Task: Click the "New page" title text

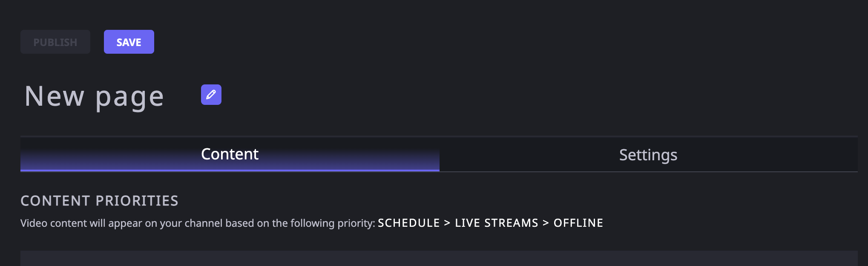Action: point(94,96)
